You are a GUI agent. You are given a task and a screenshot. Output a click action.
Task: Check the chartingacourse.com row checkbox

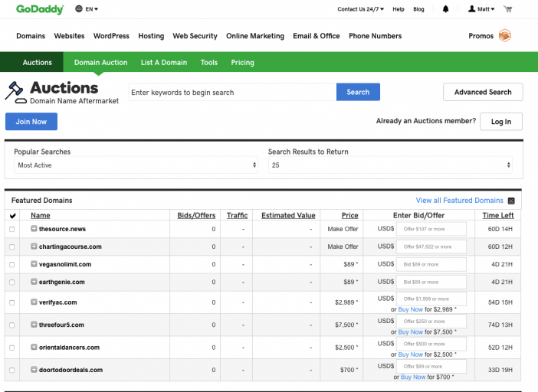12,247
